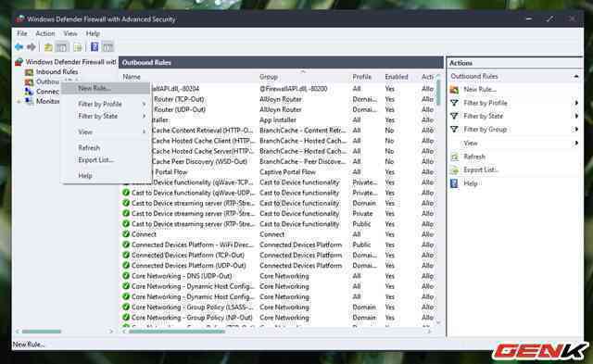Click 'BranchCache - Peer Discove...' group cell
Image resolution: width=593 pixels, height=364 pixels.
tap(303, 161)
